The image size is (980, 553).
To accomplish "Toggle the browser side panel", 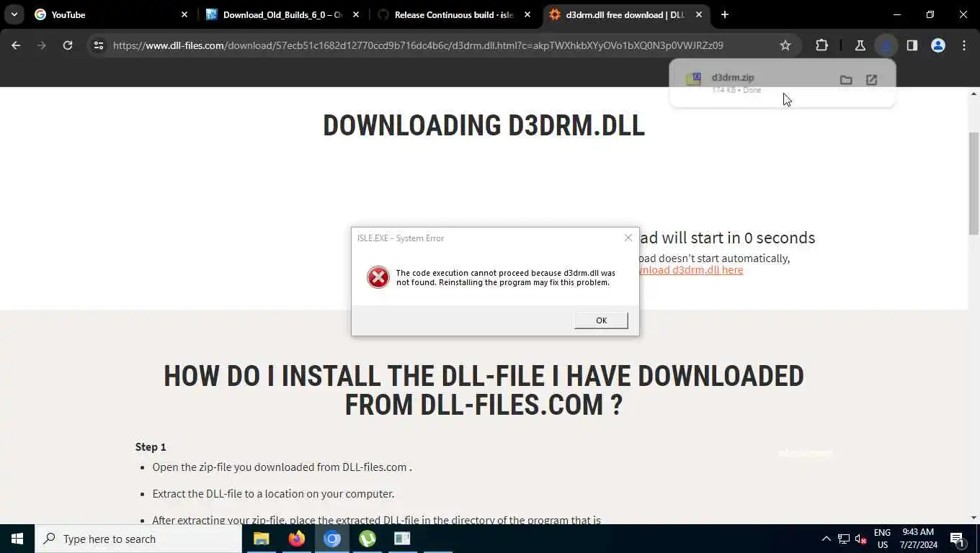I will (x=912, y=45).
